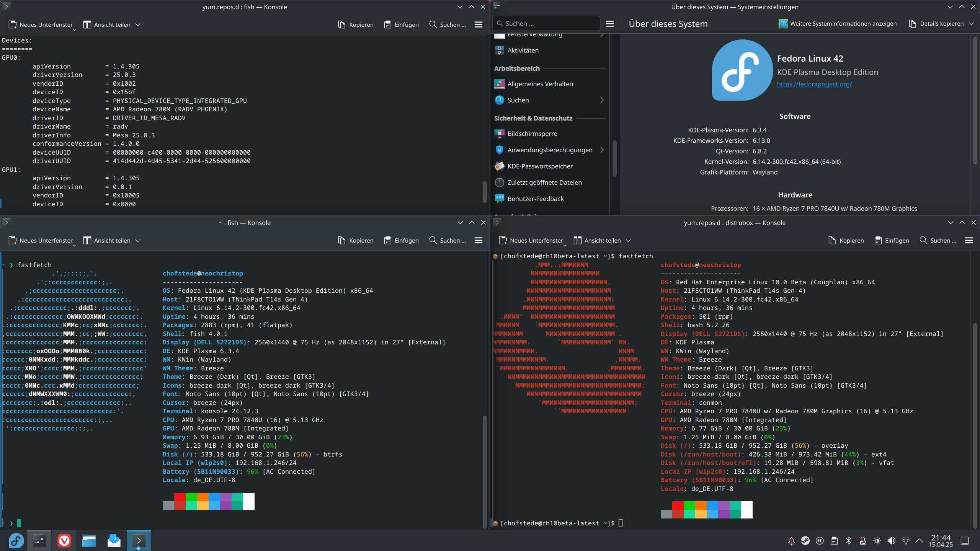The width and height of the screenshot is (980, 551).
Task: Open Dolphin file manager from taskbar
Action: [89, 541]
